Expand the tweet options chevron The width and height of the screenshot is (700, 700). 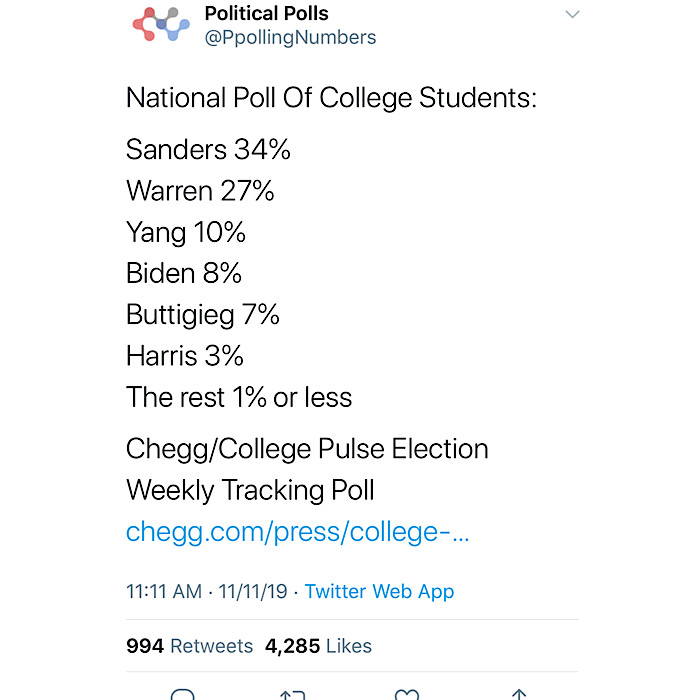point(572,14)
